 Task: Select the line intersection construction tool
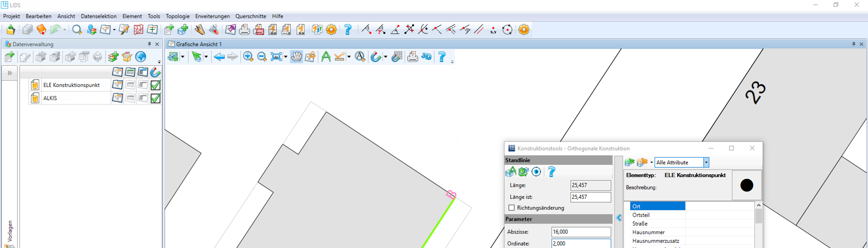coord(409,30)
